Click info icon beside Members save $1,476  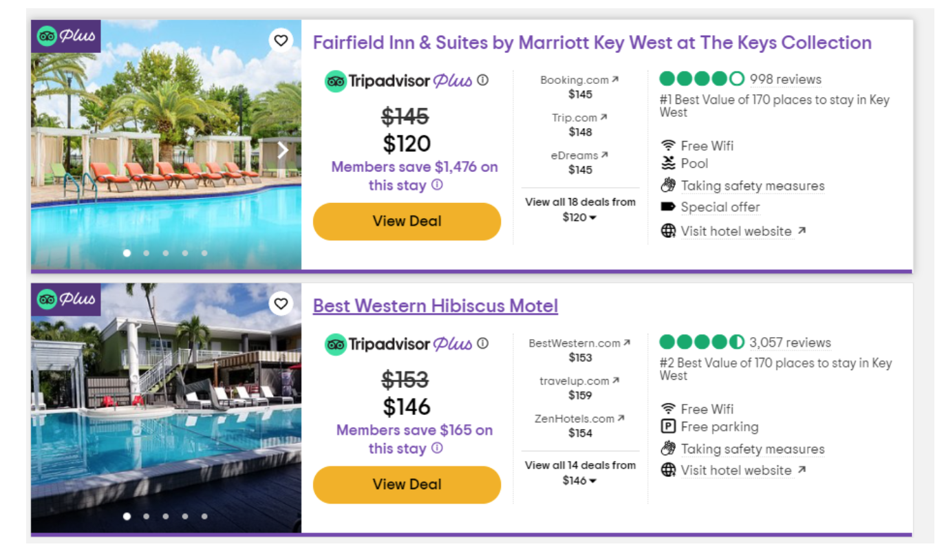(x=437, y=185)
